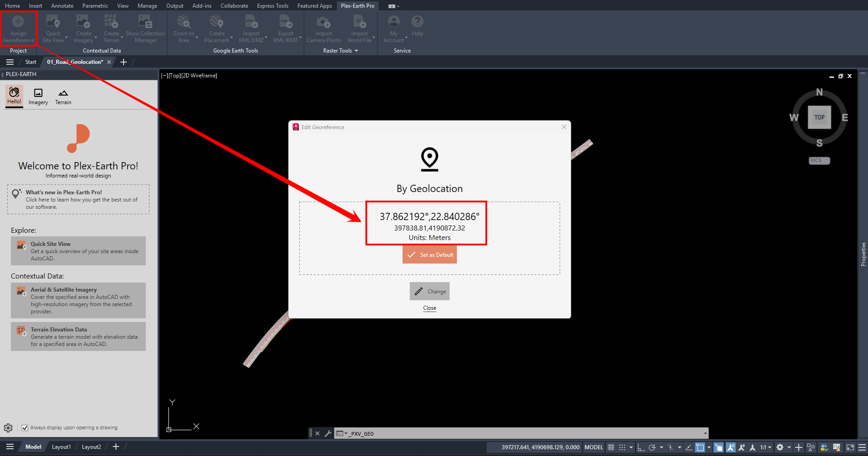Viewport: 868px width, 456px height.
Task: Expand Zoom to Area dropdown arrow
Action: pos(197,38)
